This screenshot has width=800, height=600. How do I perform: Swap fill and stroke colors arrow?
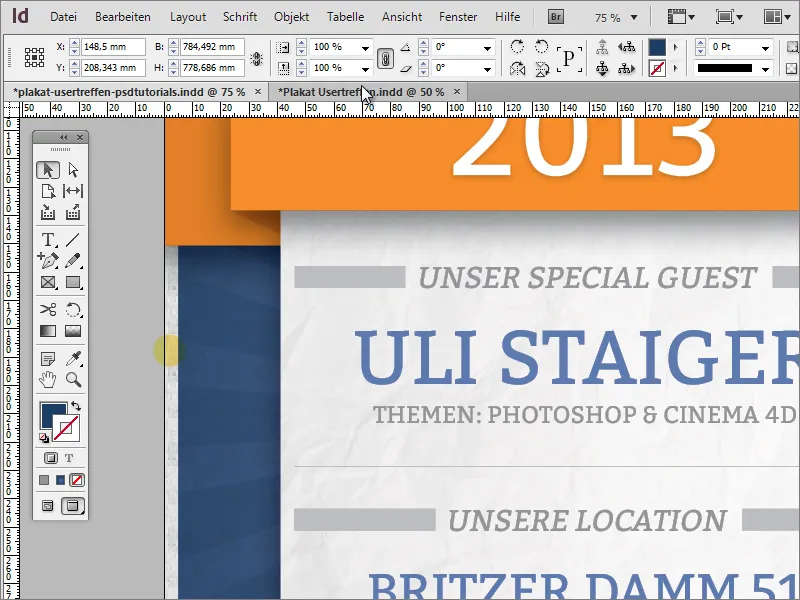point(76,406)
